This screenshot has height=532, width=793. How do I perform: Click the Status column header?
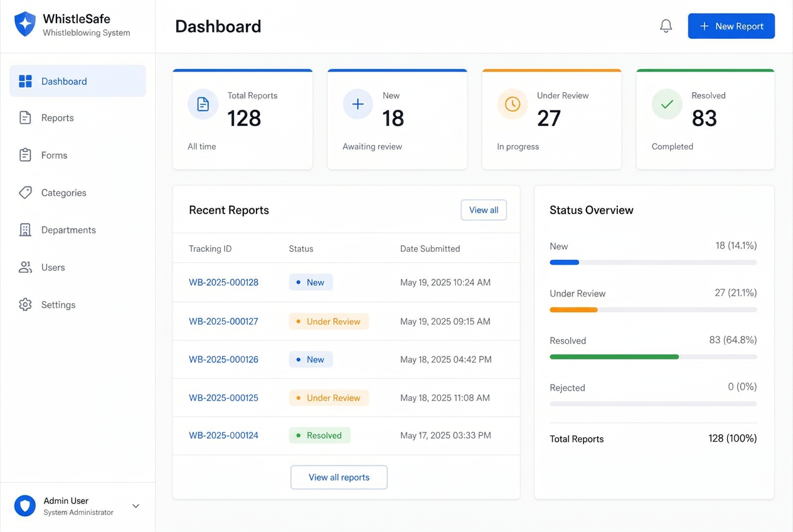pos(301,249)
